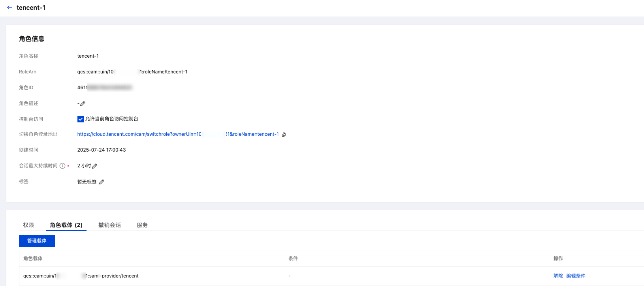Click the 切换角色登录地址 field label

pos(38,134)
